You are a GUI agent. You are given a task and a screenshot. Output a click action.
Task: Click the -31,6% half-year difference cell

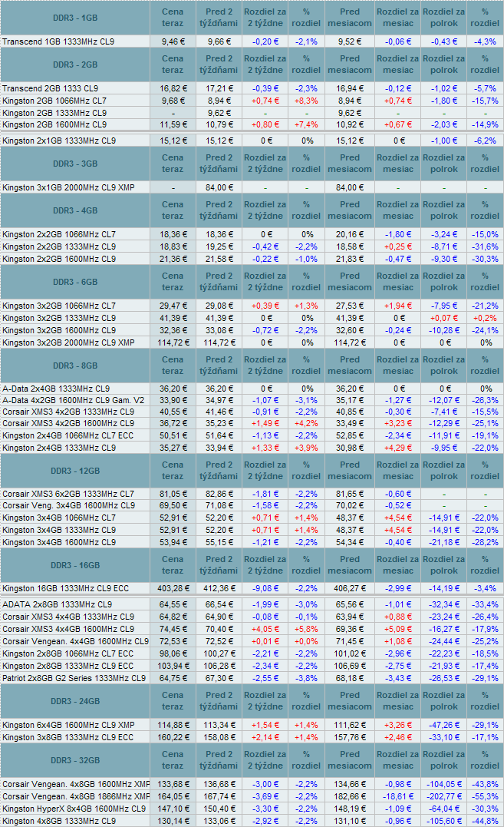tap(485, 246)
